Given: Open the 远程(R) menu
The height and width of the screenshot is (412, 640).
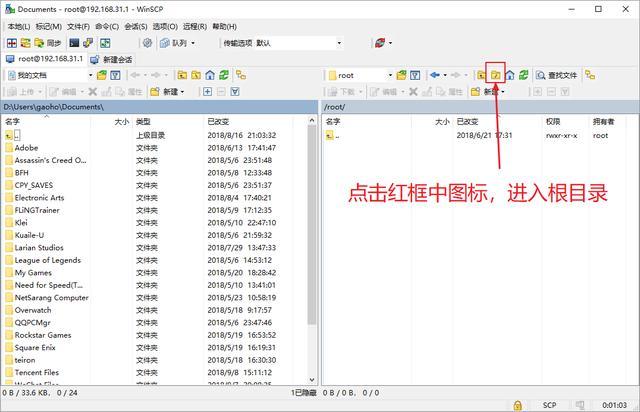Looking at the screenshot, I should 195,27.
